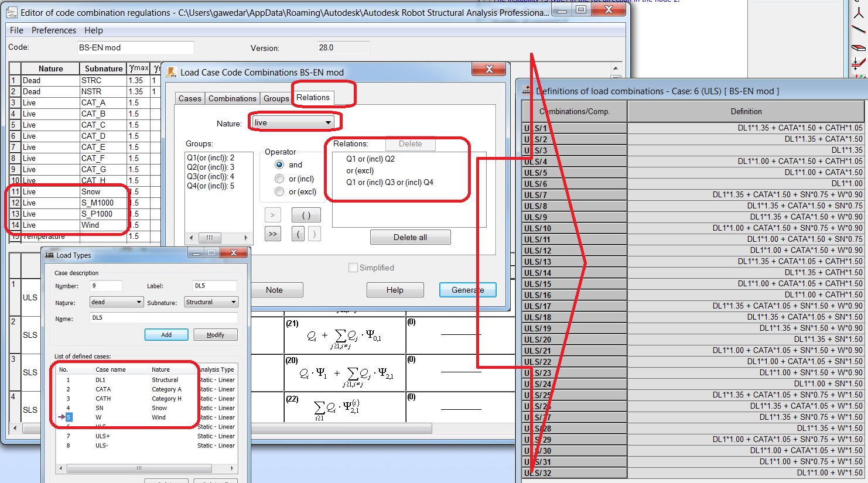This screenshot has height=483, width=868.
Task: Click the closing parenthesis ')' button
Action: pos(314,234)
